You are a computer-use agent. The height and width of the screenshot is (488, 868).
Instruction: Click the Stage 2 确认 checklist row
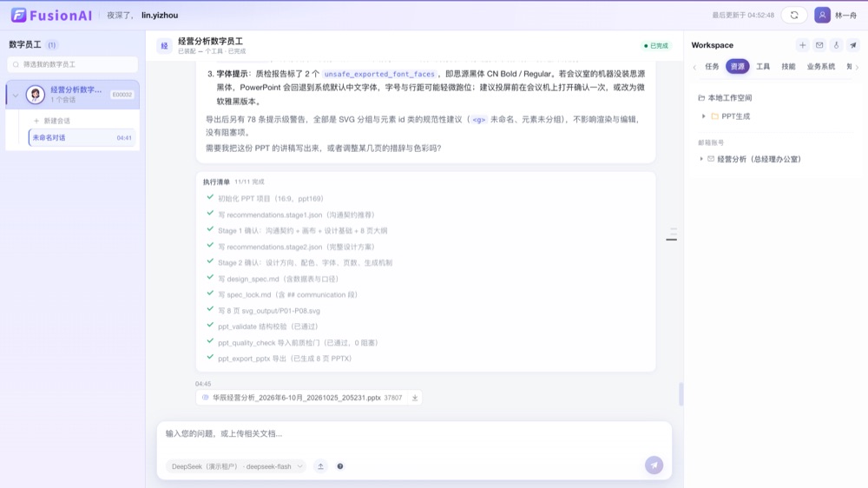click(x=305, y=262)
